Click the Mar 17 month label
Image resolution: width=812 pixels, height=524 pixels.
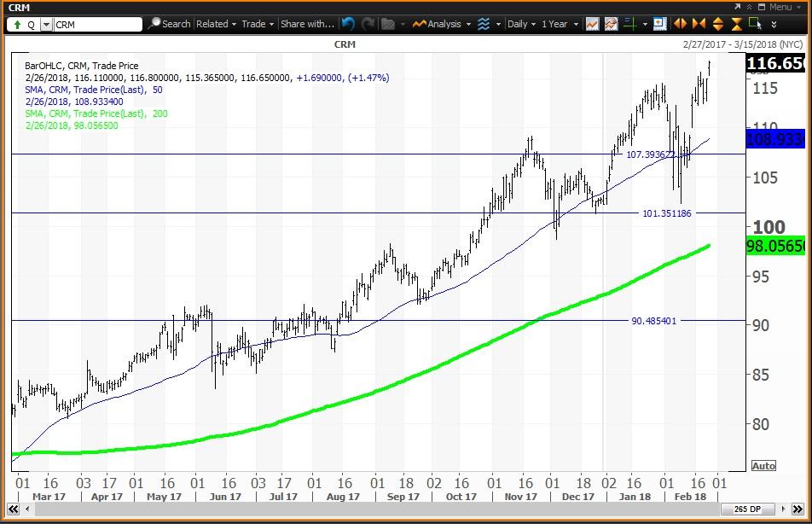pyautogui.click(x=49, y=497)
